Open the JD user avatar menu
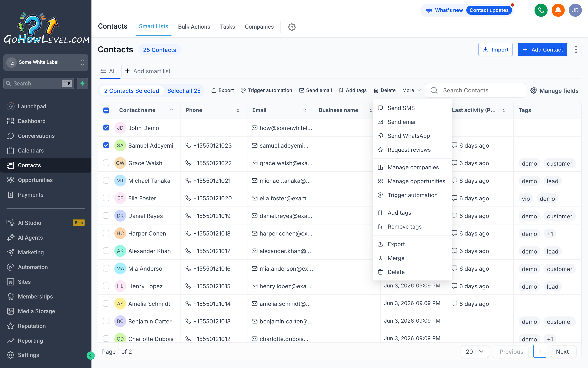 (x=575, y=10)
